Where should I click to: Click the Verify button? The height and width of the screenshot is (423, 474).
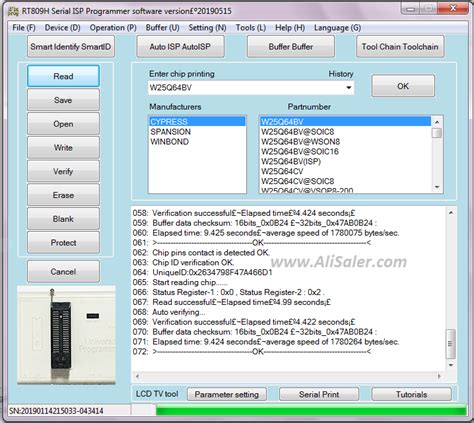pos(63,171)
